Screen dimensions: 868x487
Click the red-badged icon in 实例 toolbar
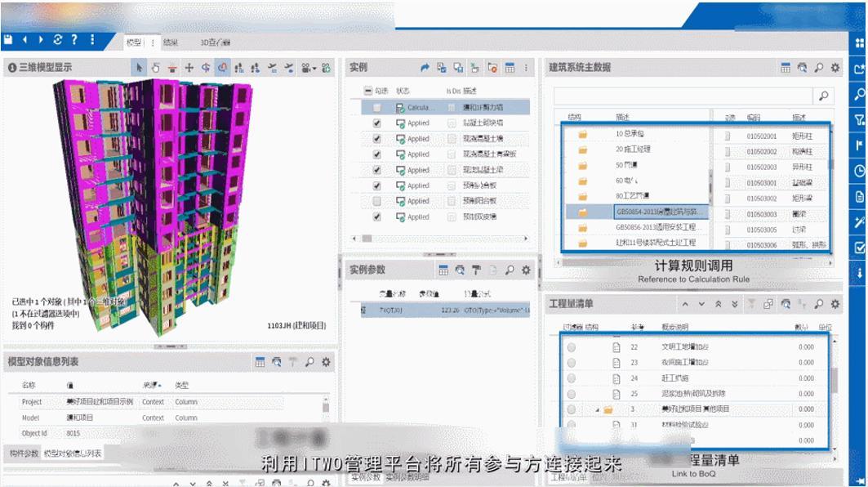(492, 68)
